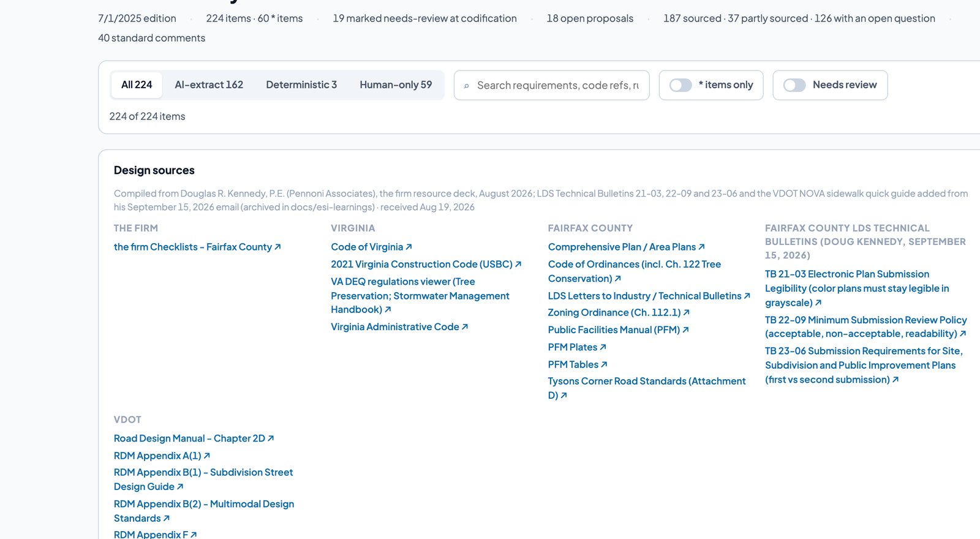This screenshot has width=980, height=539.
Task: Visit the Virginia Administrative Code link
Action: tap(399, 327)
